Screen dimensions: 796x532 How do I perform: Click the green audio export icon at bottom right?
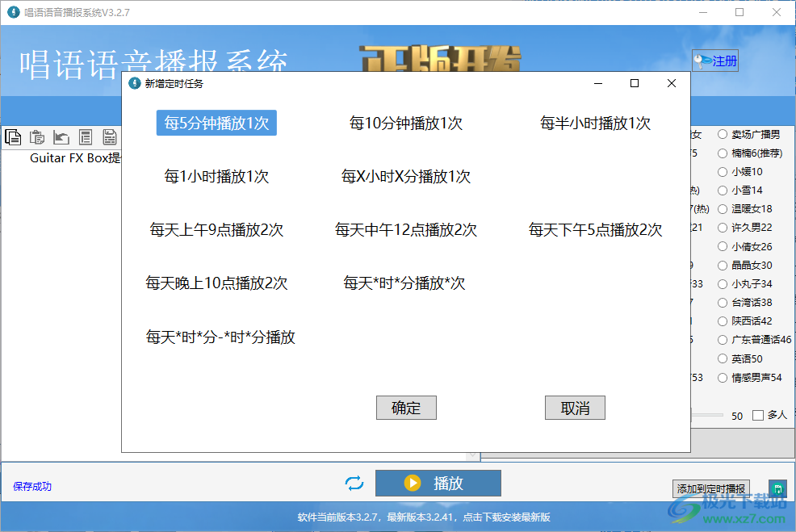point(777,488)
